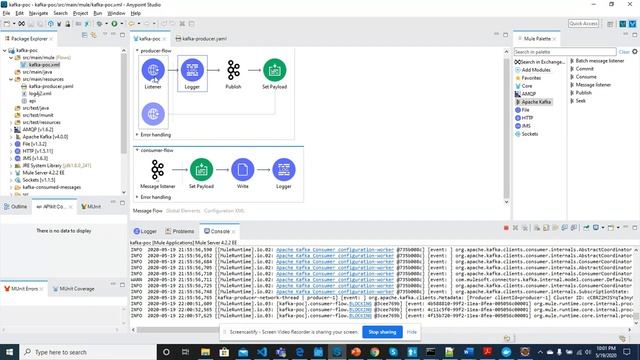640x360 pixels.
Task: Collapse the kafka-poc project tree
Action: coord(5,51)
